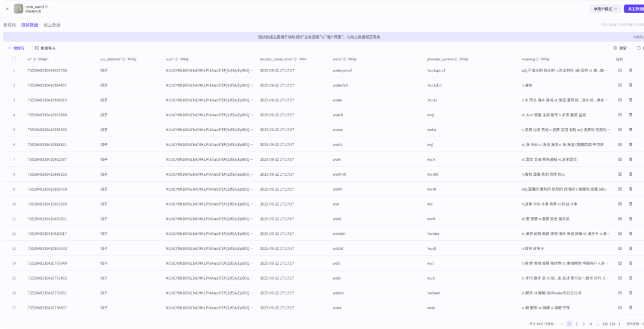Click info icon beside phonetic_symbol header

[456, 59]
